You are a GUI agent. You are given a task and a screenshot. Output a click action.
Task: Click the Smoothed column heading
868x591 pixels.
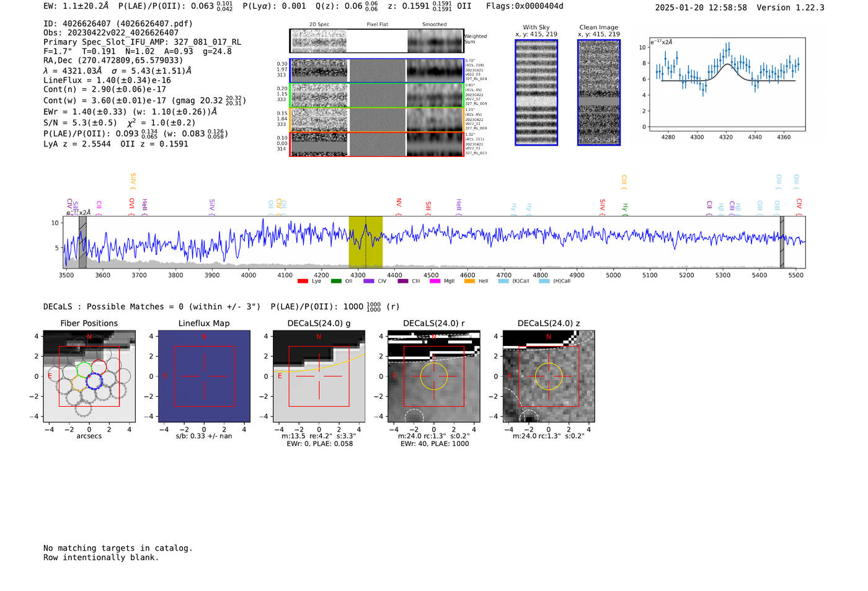pos(434,25)
